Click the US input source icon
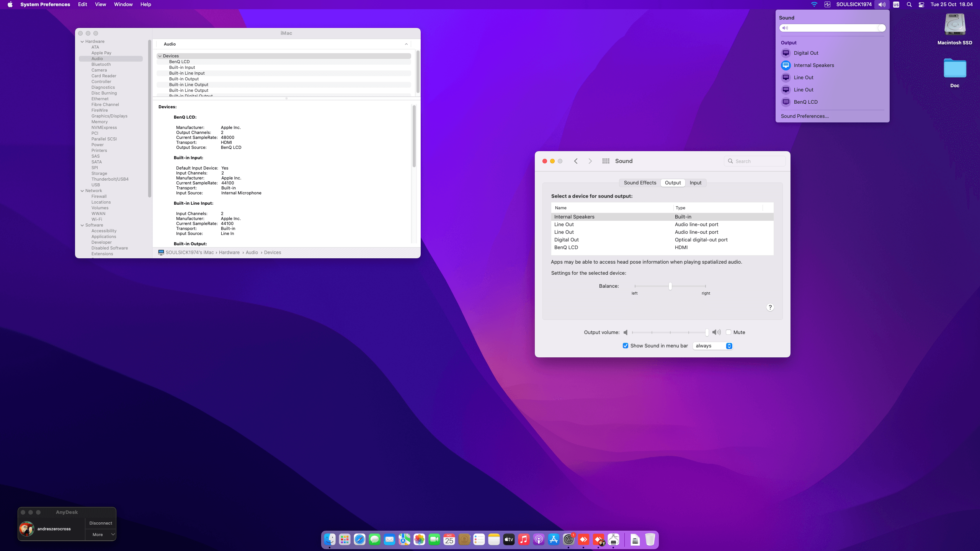 tap(896, 5)
